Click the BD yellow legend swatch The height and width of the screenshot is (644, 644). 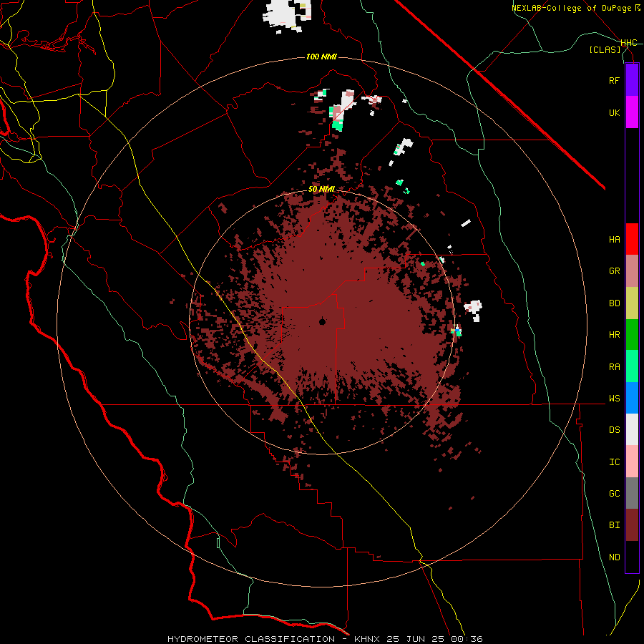632,303
